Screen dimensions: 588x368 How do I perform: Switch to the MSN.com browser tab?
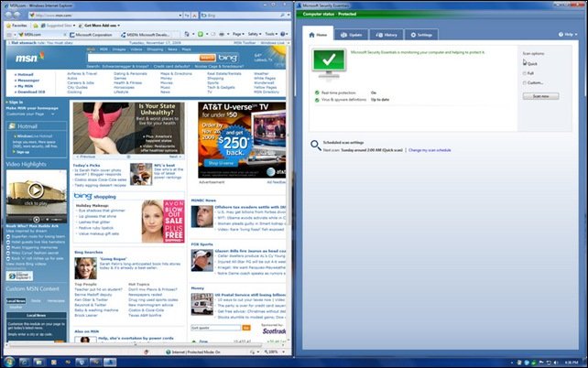[40, 35]
